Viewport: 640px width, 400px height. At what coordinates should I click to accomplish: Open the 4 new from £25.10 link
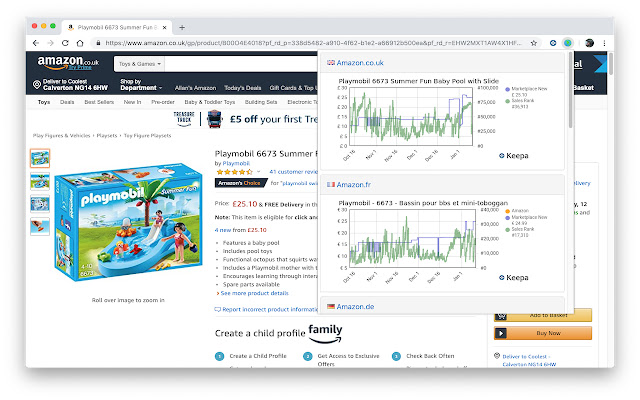[240, 230]
